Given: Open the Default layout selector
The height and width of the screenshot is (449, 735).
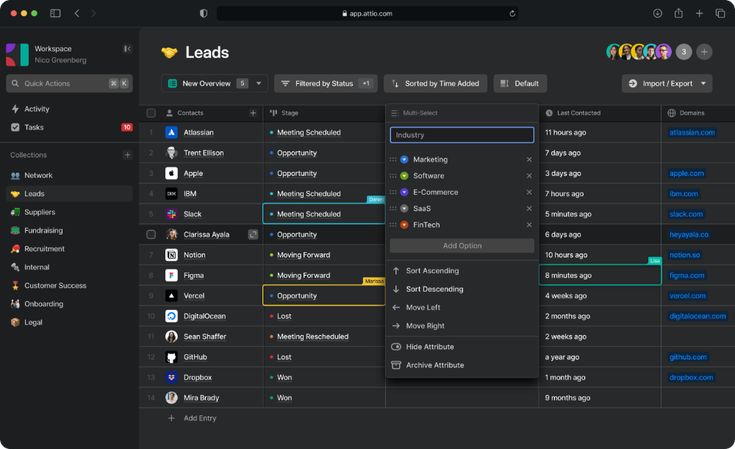Looking at the screenshot, I should click(520, 83).
